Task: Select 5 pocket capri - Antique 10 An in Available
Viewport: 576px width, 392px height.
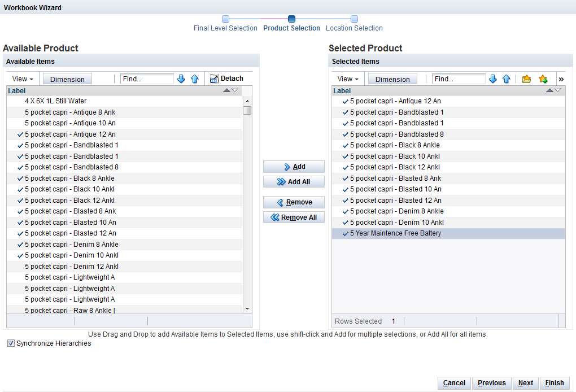Action: pos(124,123)
